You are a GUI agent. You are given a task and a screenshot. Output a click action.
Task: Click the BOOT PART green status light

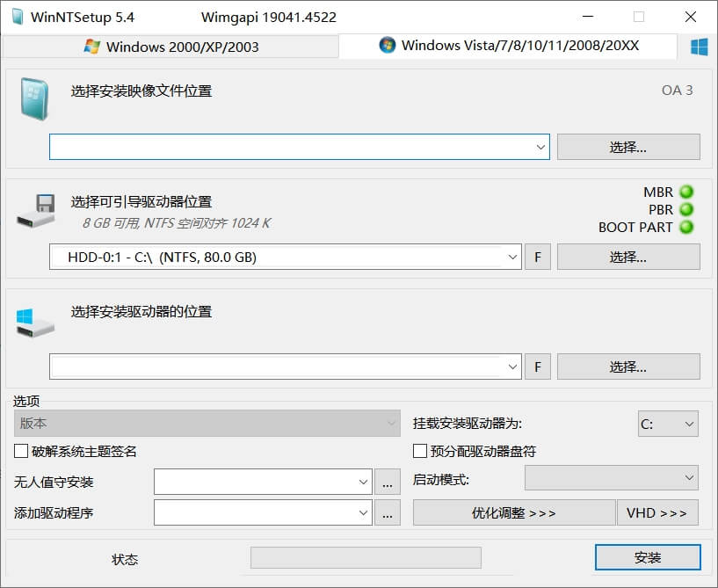[x=686, y=227]
